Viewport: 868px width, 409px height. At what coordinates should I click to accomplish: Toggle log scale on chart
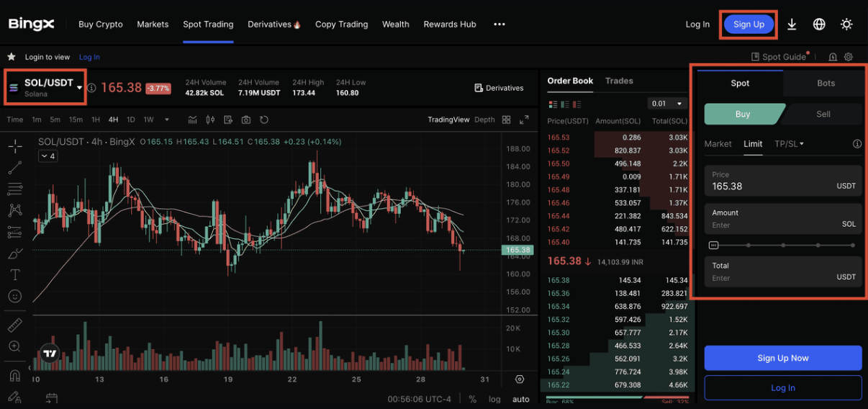coord(494,399)
